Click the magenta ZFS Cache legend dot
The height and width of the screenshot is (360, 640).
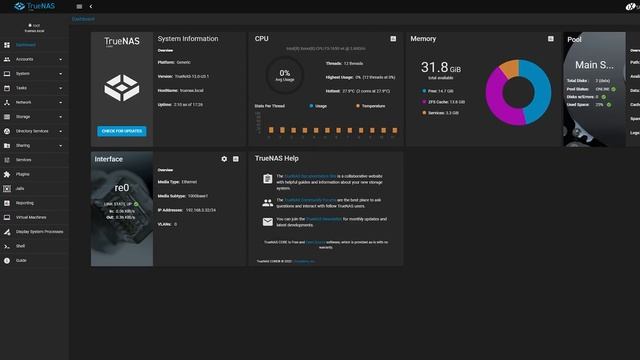pyautogui.click(x=424, y=102)
